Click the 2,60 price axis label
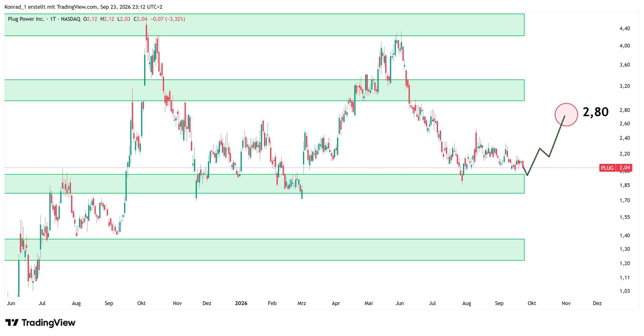Viewport: 644px width, 336px height. coord(624,124)
